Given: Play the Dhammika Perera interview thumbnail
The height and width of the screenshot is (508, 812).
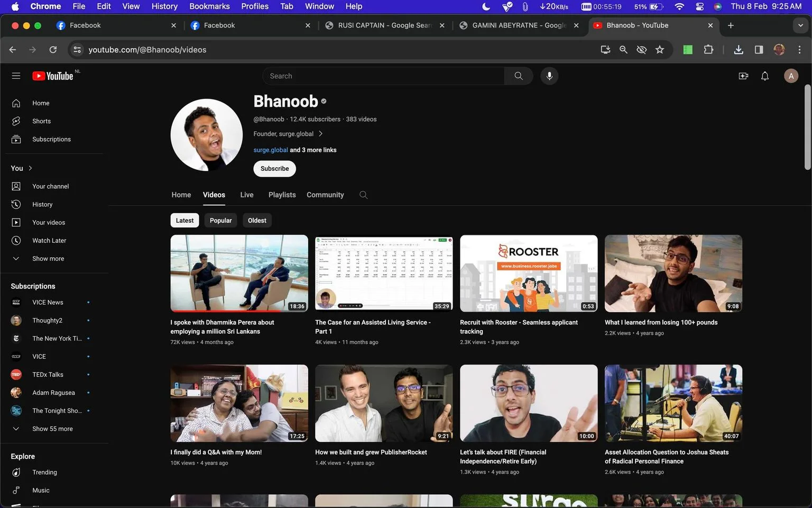Looking at the screenshot, I should 239,274.
